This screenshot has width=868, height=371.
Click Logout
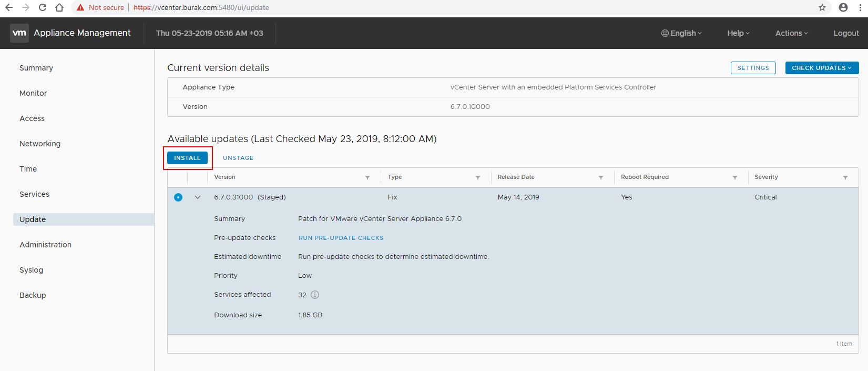tap(846, 33)
